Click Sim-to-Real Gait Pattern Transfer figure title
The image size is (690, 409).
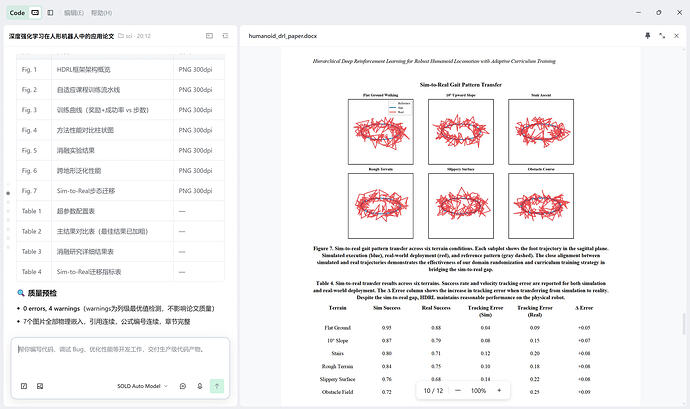tap(461, 85)
